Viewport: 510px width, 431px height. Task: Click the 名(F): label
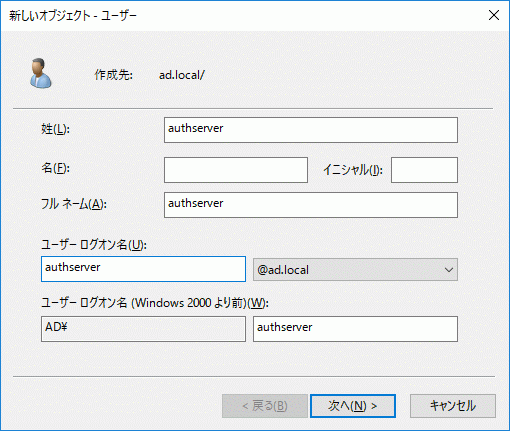point(55,168)
